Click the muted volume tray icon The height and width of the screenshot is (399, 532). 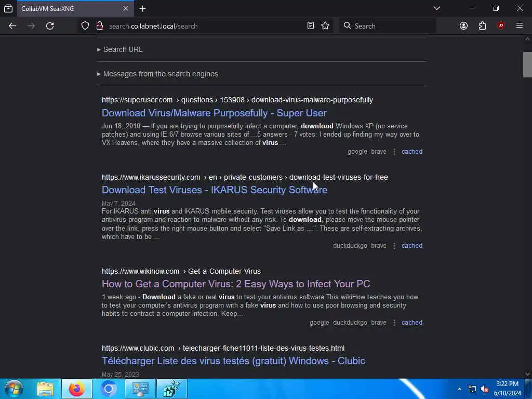click(x=485, y=389)
